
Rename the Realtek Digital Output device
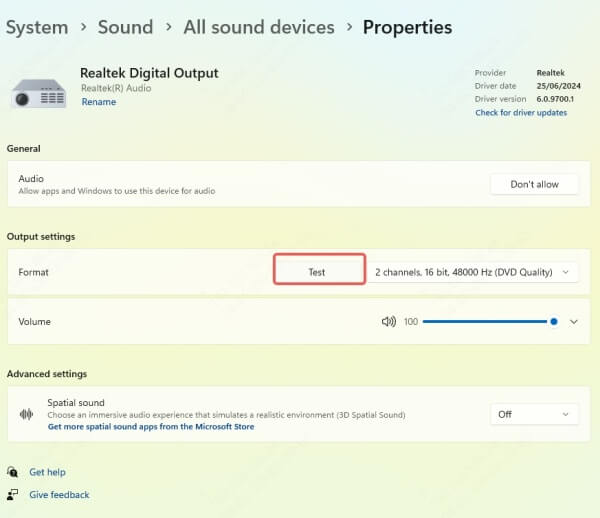click(x=99, y=102)
